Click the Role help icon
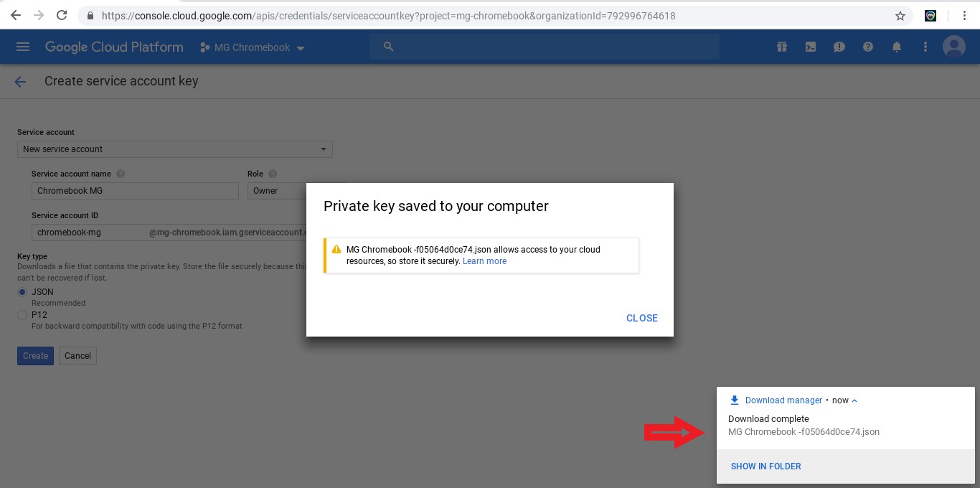 coord(273,174)
